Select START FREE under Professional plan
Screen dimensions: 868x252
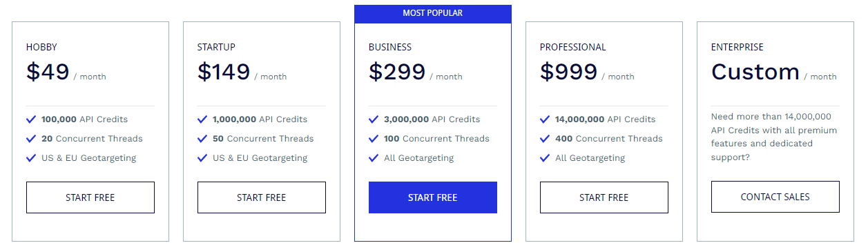coord(604,197)
